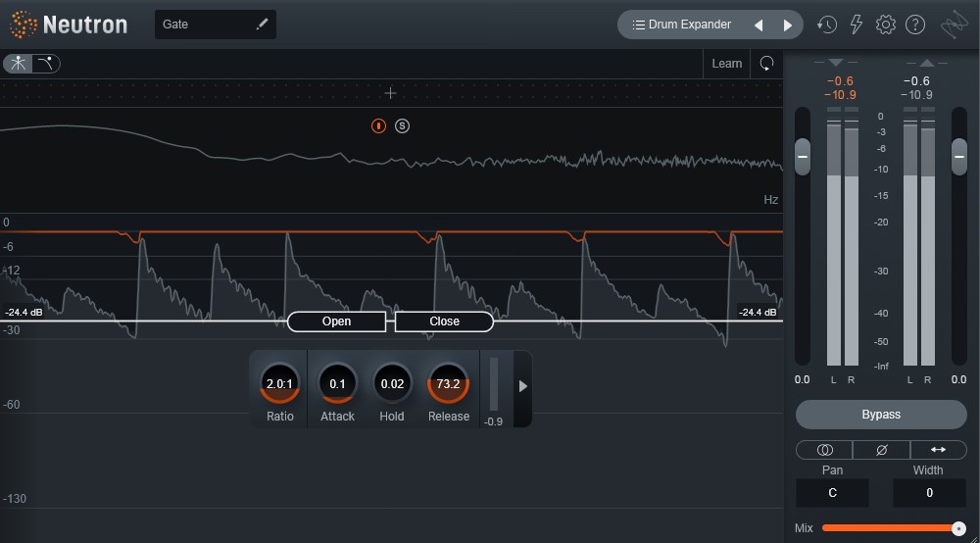Toggle the phase invert icon
The width and height of the screenshot is (980, 543).
pyautogui.click(x=881, y=450)
